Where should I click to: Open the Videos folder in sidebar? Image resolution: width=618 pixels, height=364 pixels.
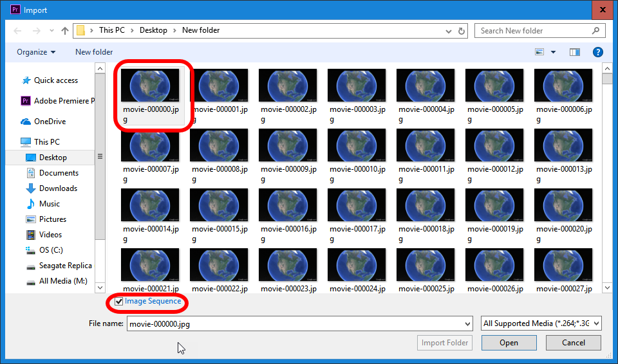[x=44, y=235]
